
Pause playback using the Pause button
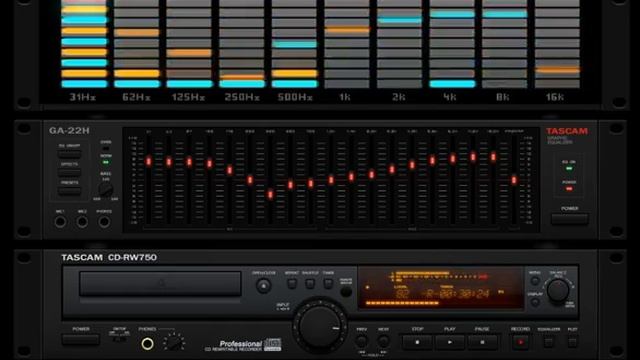[482, 342]
